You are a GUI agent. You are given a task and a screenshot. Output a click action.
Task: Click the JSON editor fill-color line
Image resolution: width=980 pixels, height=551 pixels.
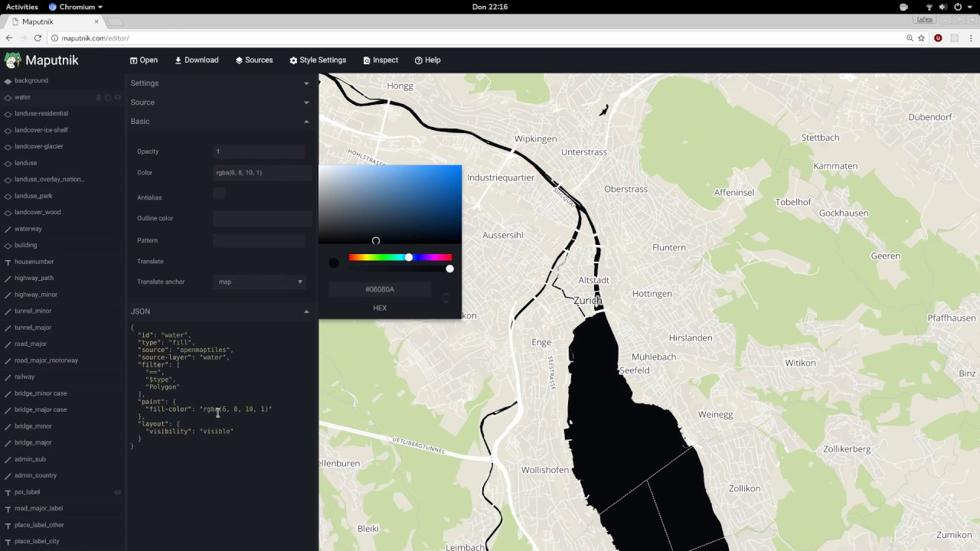[x=208, y=409]
